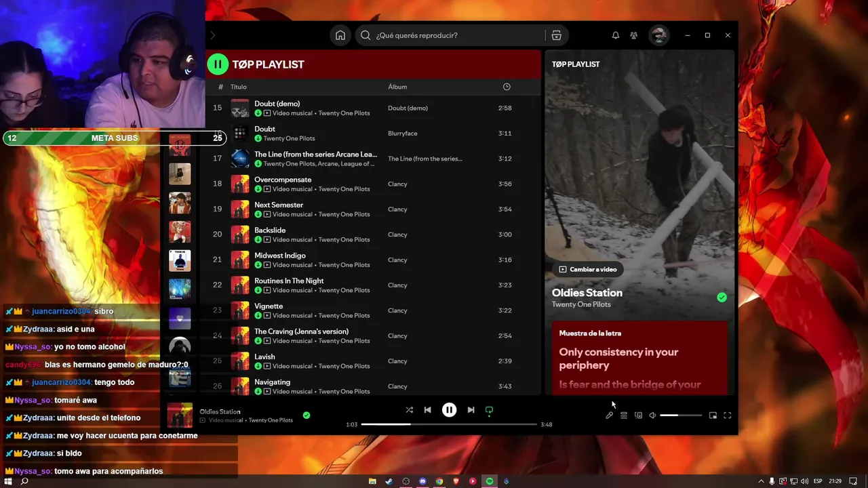
Task: Go to Spotify Home via house icon
Action: 340,35
